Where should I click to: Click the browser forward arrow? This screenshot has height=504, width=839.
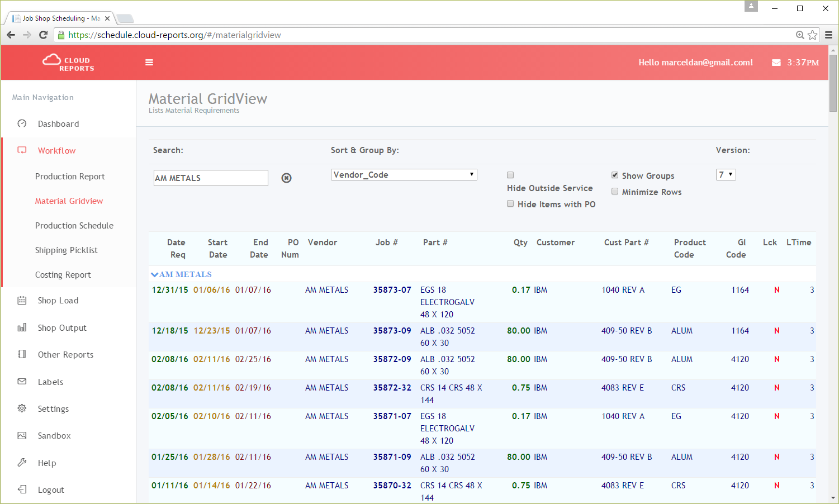tap(27, 35)
